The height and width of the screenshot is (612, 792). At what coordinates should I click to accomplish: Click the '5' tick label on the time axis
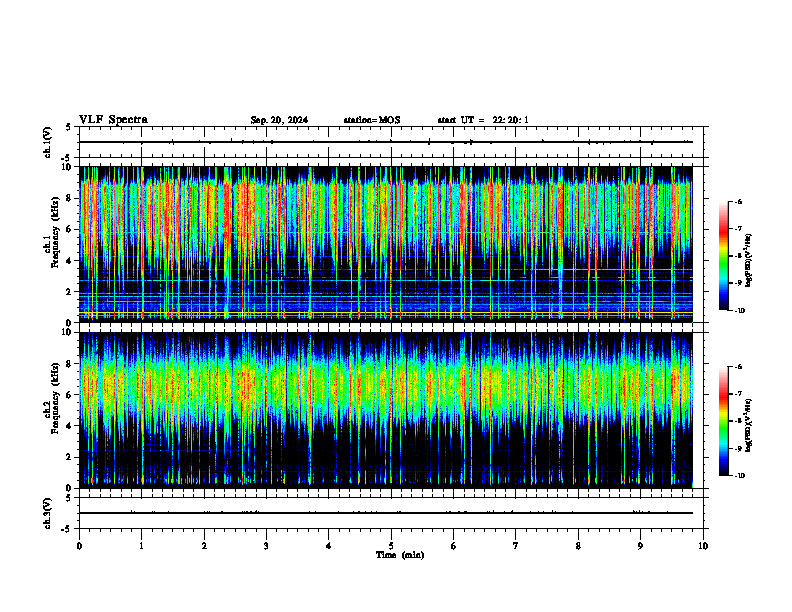coord(391,546)
